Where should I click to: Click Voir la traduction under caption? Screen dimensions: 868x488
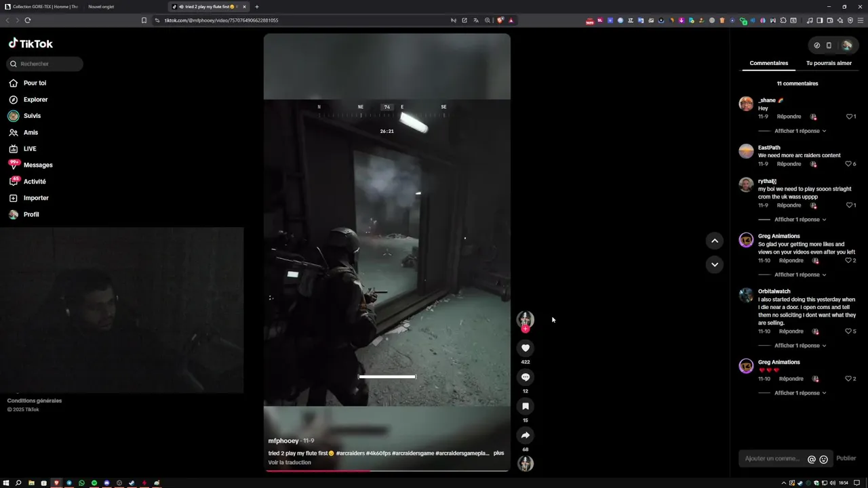290,462
